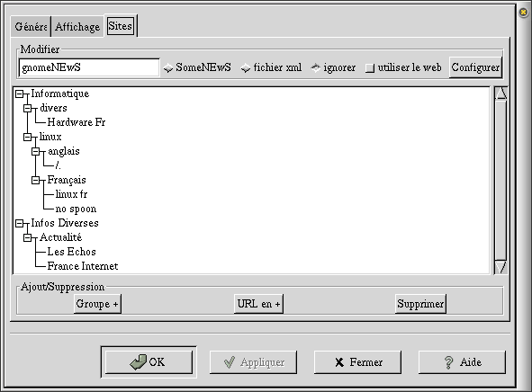Choose the ignorer radio option
Viewport: 532px width, 392px height.
pos(316,68)
